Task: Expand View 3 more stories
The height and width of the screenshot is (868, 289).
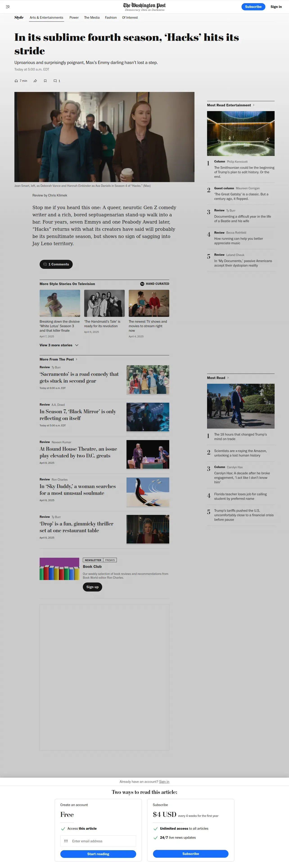Action: tap(59, 345)
